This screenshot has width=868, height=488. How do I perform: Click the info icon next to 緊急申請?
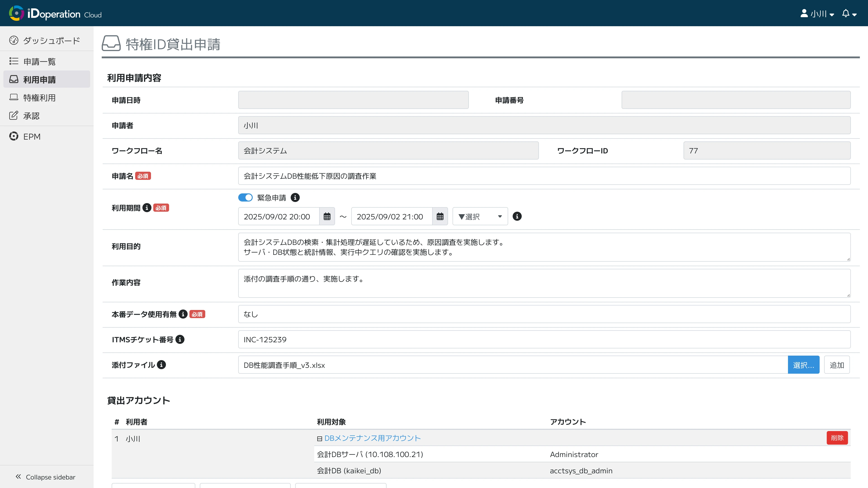[x=295, y=198]
